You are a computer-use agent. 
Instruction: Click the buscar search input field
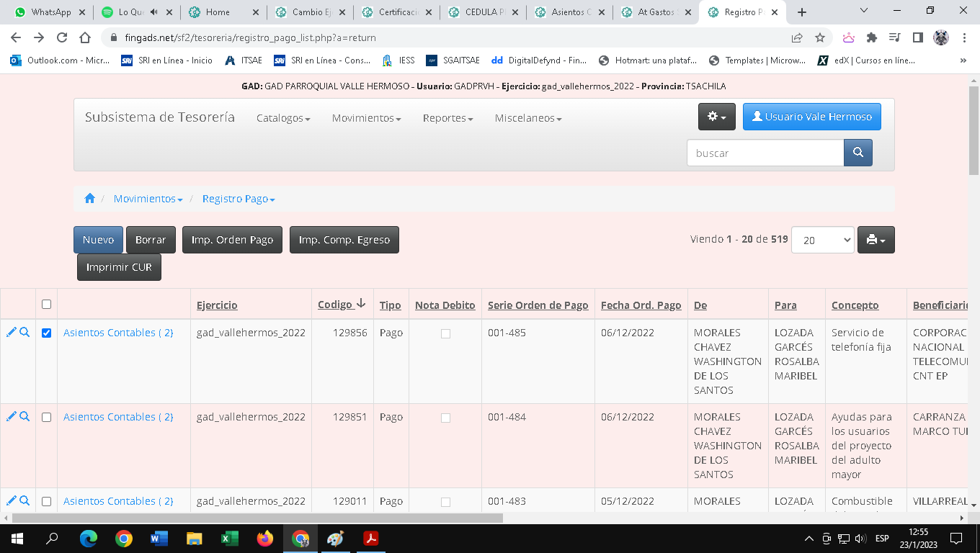pos(765,153)
